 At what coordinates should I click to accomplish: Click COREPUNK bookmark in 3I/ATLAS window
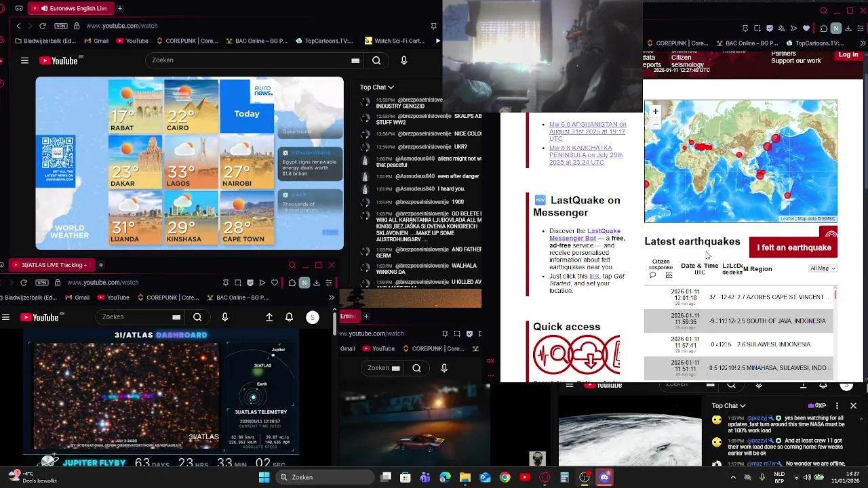(170, 298)
